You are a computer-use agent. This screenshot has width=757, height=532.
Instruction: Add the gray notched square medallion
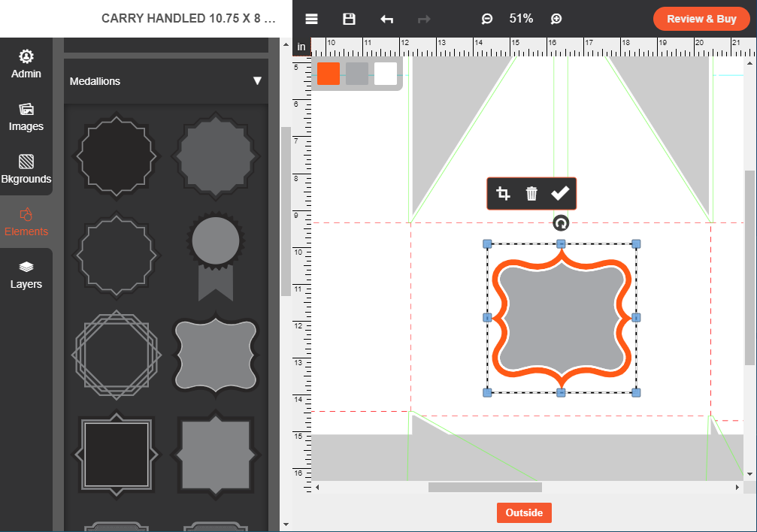tap(216, 455)
